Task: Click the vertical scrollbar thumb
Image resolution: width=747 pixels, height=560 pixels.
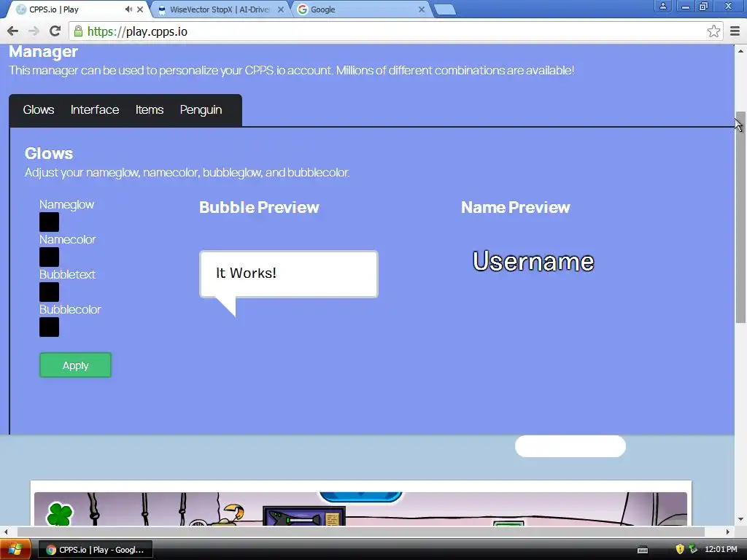Action: pos(740,218)
